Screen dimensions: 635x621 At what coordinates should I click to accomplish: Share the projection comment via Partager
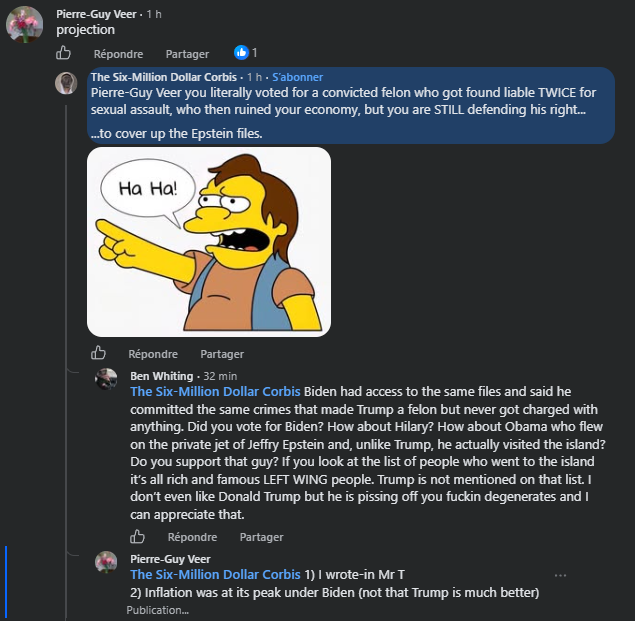[187, 54]
